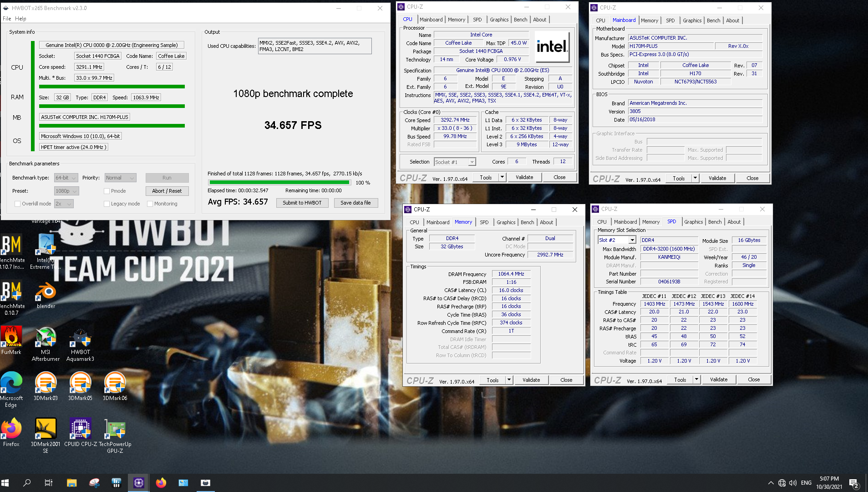This screenshot has height=492, width=868.
Task: Launch FurMark from the desktop
Action: coord(11,341)
